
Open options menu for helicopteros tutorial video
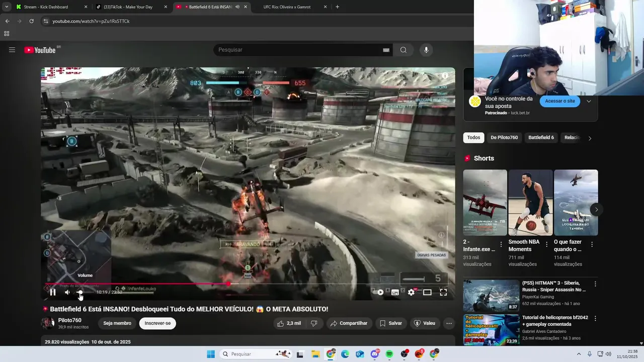click(x=595, y=319)
